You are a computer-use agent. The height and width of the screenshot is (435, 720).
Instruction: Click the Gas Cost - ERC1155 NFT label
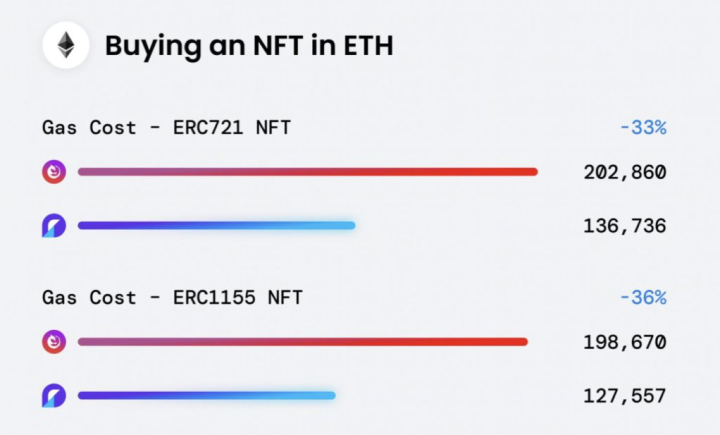pyautogui.click(x=172, y=298)
